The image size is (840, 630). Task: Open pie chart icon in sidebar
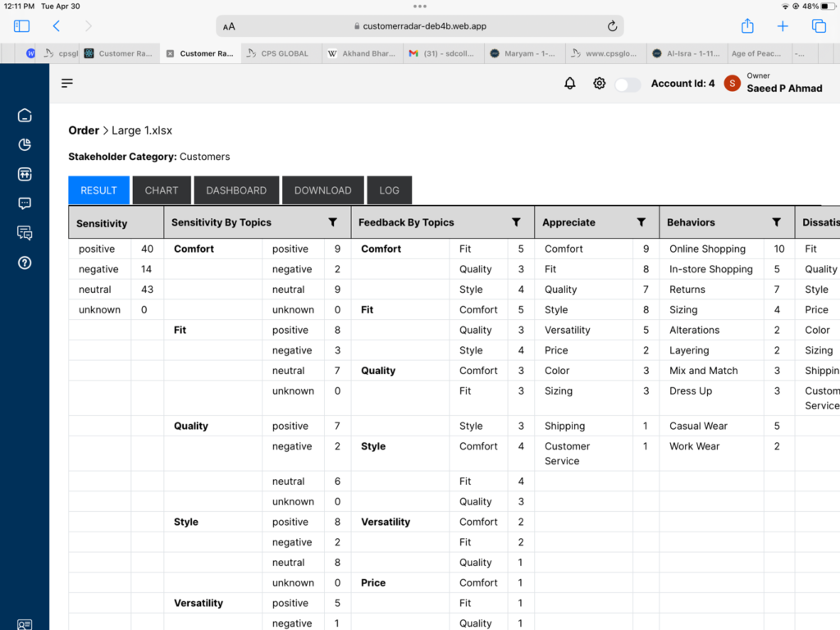25,145
